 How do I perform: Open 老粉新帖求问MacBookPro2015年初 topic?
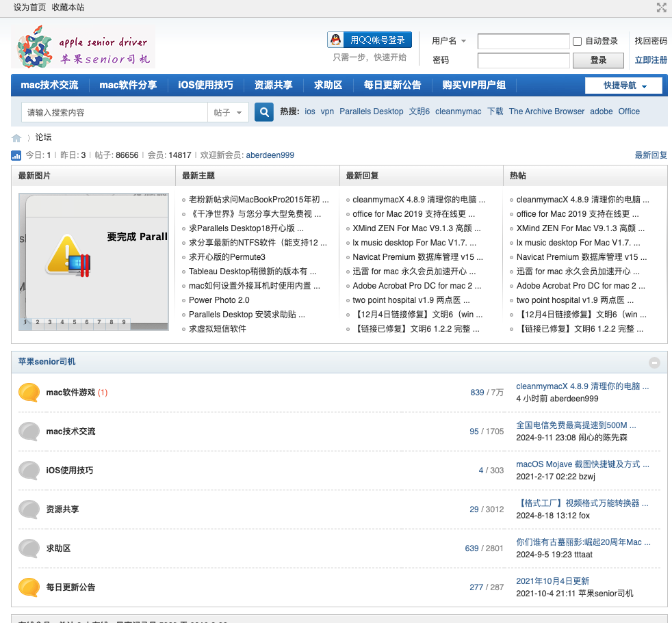(x=259, y=200)
